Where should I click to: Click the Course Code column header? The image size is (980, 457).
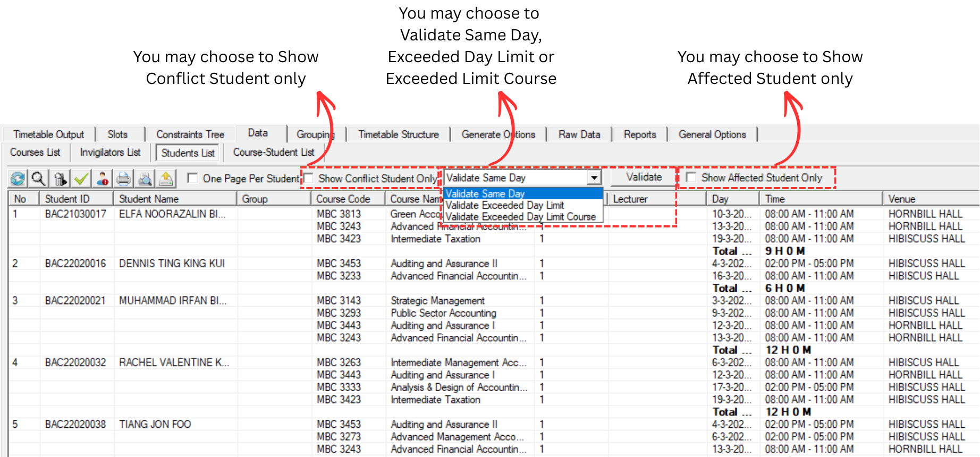[348, 199]
